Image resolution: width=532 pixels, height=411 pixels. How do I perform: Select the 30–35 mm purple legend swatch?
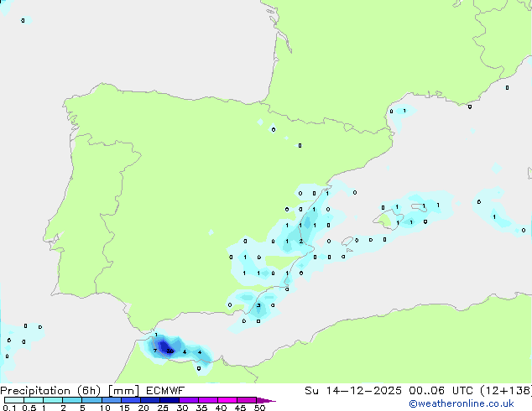[x=189, y=400]
